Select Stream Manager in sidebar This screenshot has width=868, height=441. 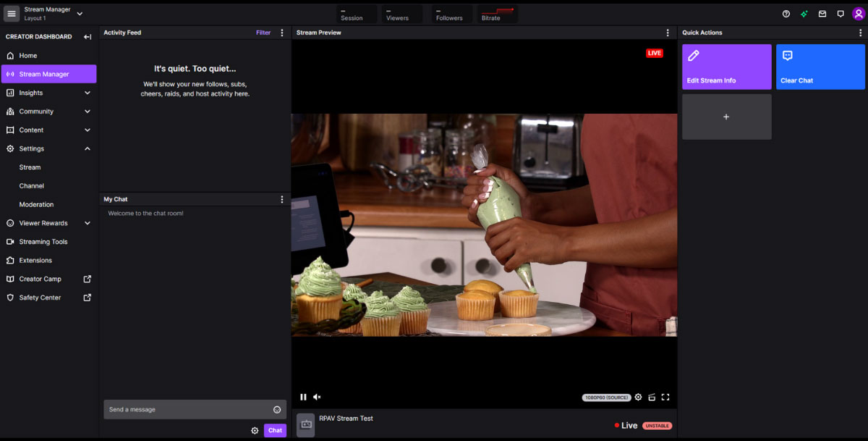pos(48,74)
